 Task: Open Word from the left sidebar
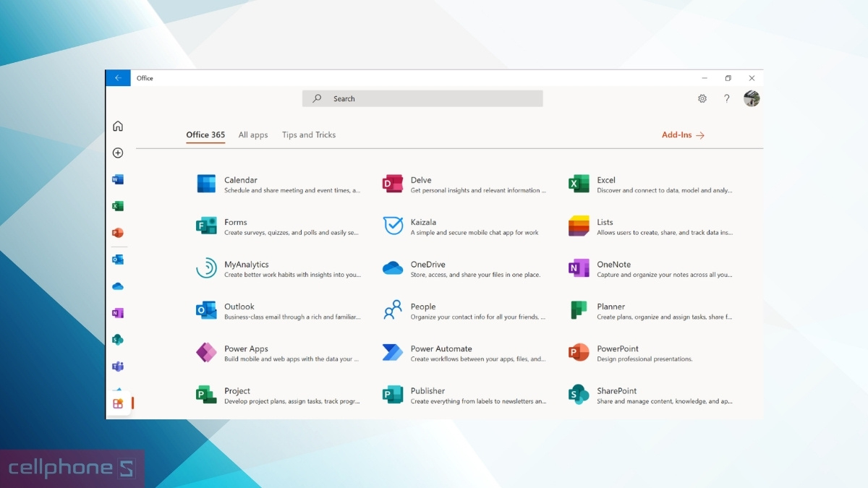pyautogui.click(x=118, y=179)
